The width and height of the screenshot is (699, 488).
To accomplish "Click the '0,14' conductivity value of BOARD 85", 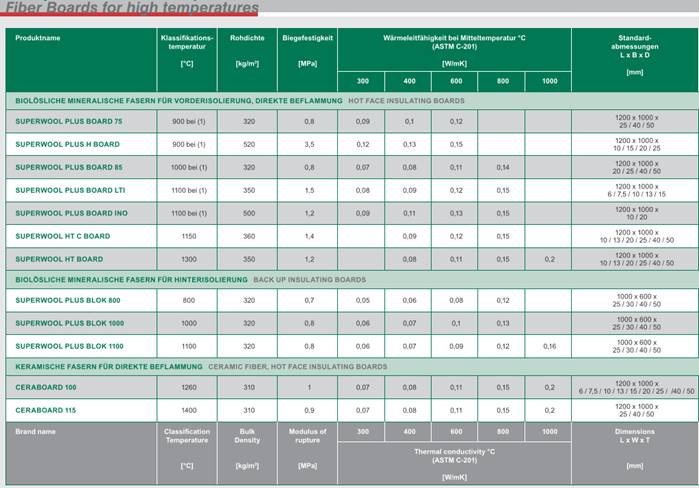I will (x=502, y=168).
